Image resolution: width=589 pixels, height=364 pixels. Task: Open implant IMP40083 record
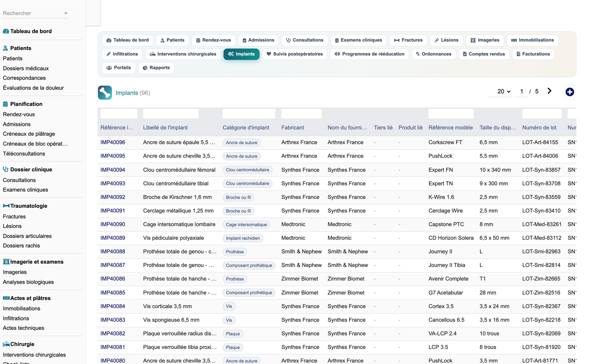pyautogui.click(x=113, y=320)
